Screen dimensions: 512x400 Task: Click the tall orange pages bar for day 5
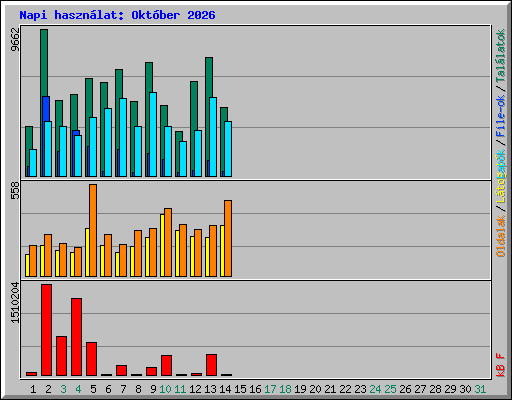pyautogui.click(x=93, y=230)
